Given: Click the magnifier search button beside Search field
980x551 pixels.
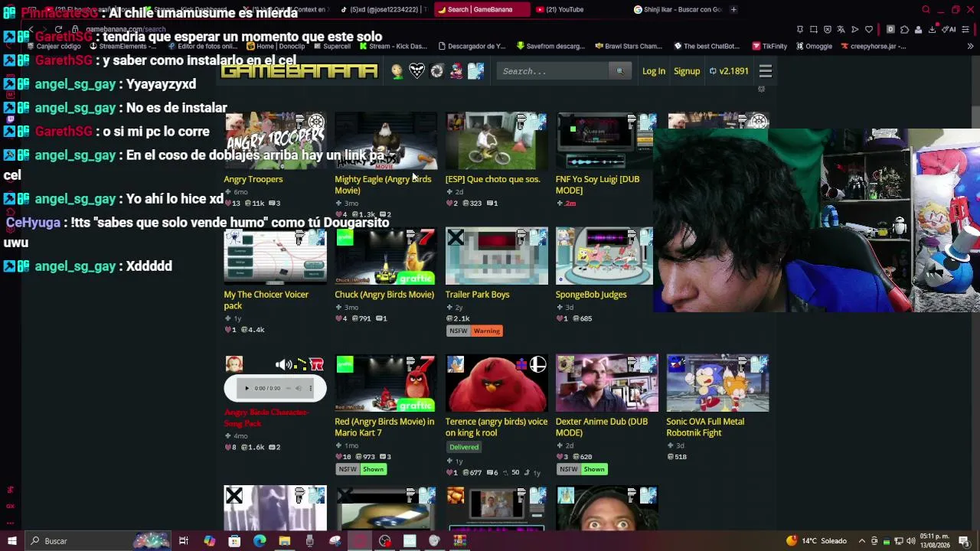Looking at the screenshot, I should pos(619,71).
